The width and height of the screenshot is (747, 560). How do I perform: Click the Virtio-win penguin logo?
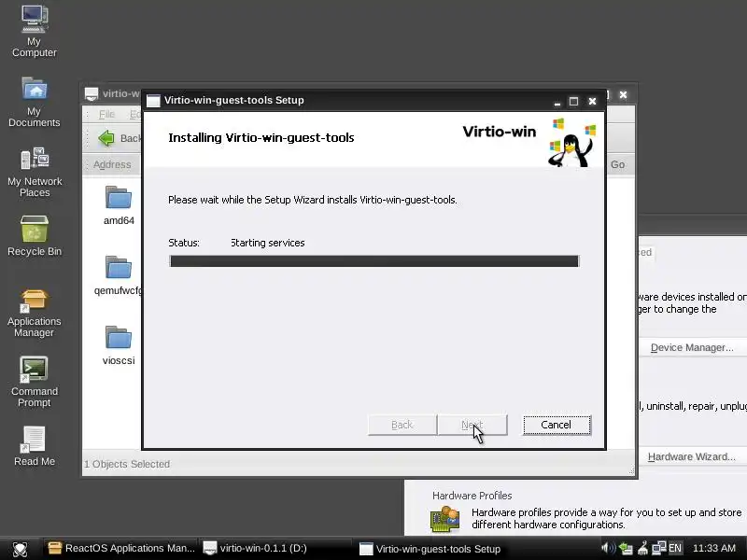pyautogui.click(x=571, y=143)
